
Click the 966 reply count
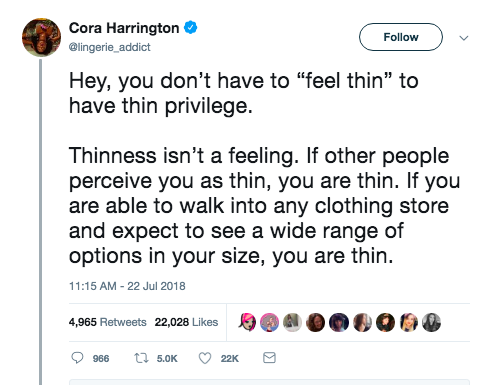(x=101, y=359)
